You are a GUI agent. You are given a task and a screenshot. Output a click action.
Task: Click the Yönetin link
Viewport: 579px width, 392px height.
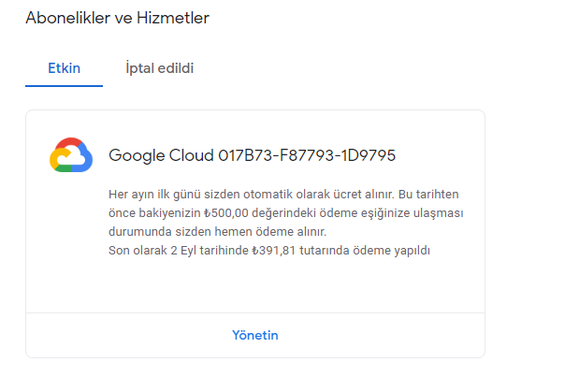[x=254, y=335]
